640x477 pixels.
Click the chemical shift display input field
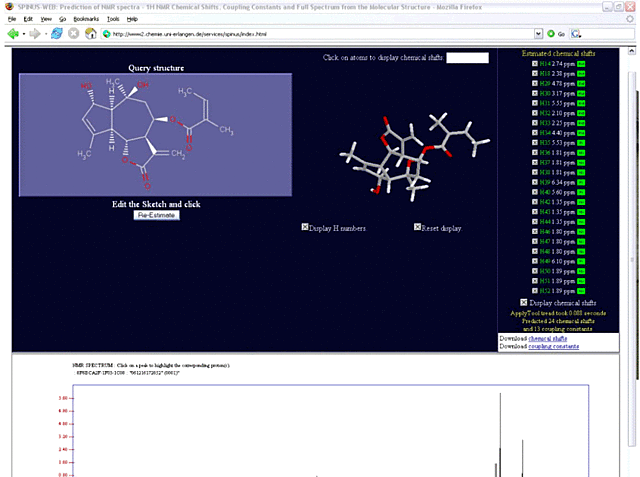(x=467, y=58)
